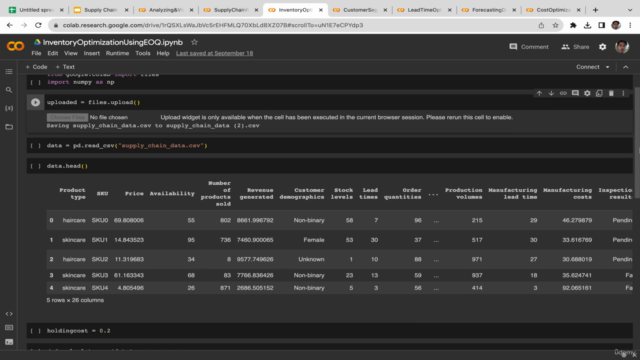This screenshot has width=640, height=360.
Task: Open cell editor settings gear icon
Action: point(587,93)
